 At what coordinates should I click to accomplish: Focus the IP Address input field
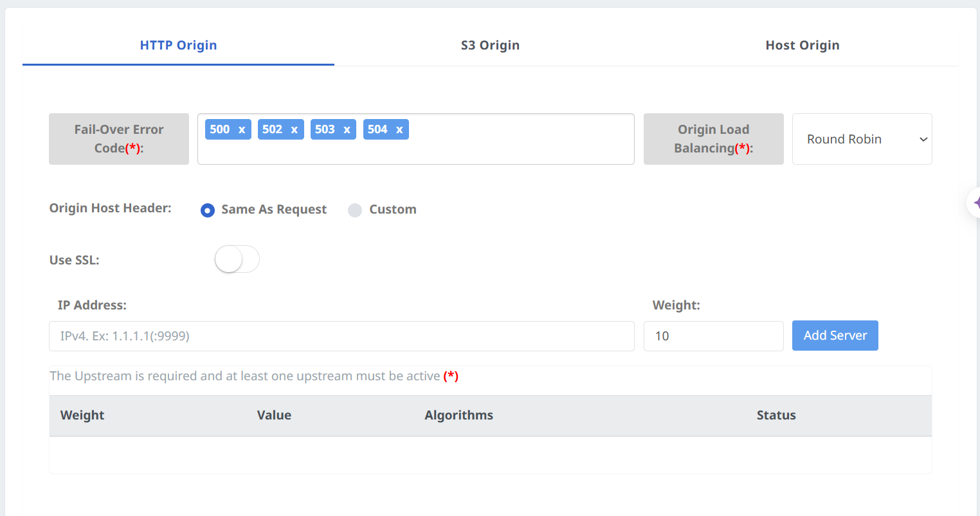341,336
